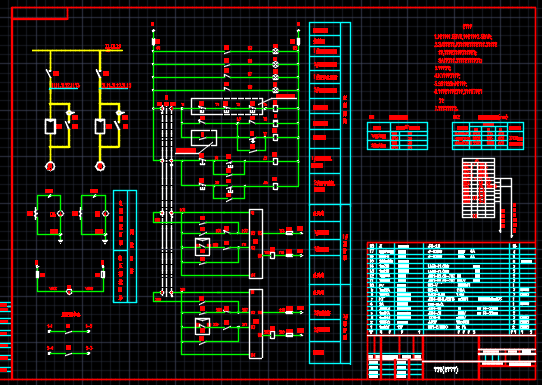Click the topmost indicator lamp symbol
Screen dimensions: 542x385
(x=275, y=51)
